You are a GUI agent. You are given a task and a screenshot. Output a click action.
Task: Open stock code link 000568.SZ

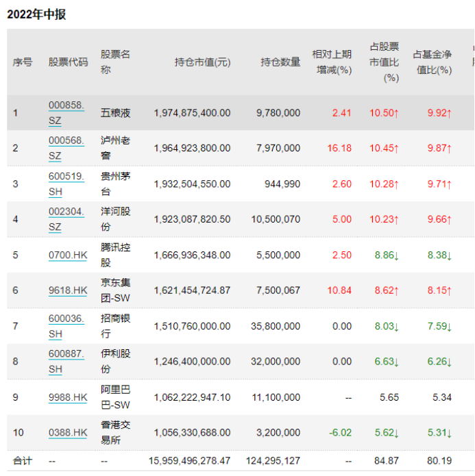(x=66, y=148)
